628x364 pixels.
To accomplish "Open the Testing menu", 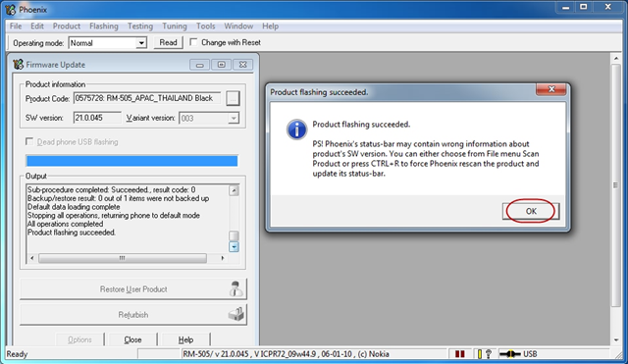I will (x=140, y=26).
